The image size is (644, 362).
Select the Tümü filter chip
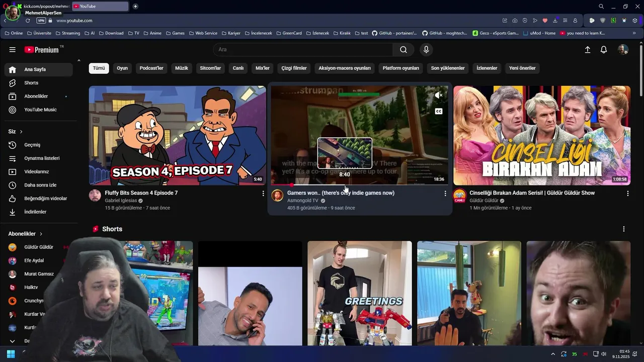(x=99, y=68)
